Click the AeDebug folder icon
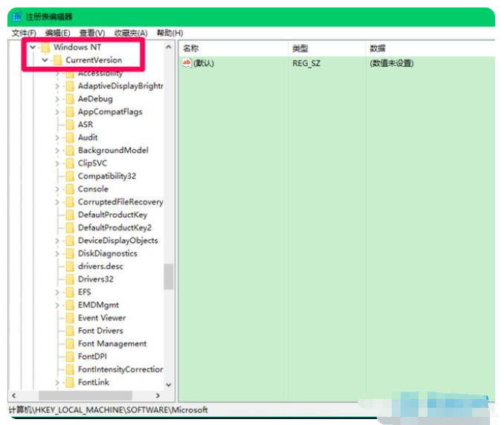504x425 pixels. (70, 99)
